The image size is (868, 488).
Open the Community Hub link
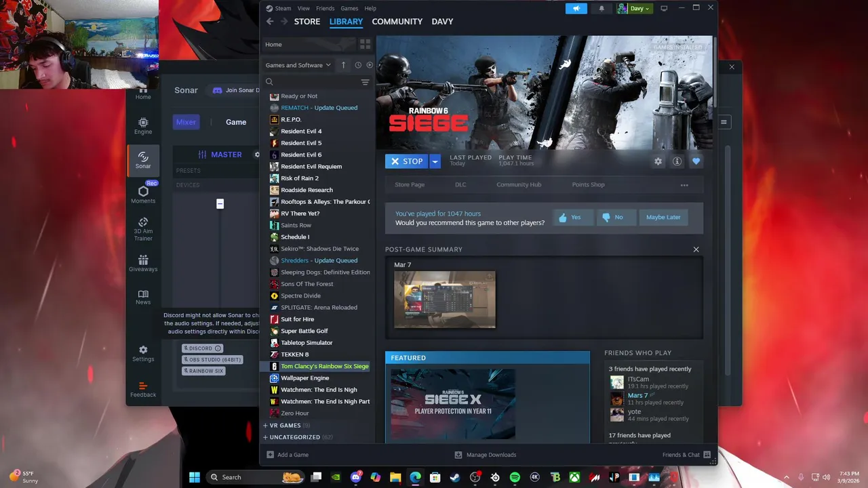click(x=519, y=185)
